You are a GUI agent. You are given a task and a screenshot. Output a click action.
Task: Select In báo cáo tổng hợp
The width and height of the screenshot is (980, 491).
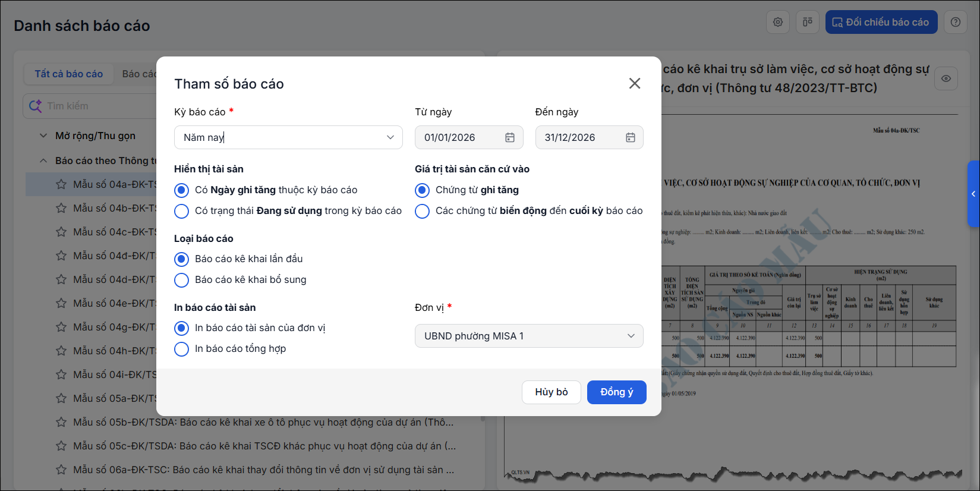(x=181, y=349)
